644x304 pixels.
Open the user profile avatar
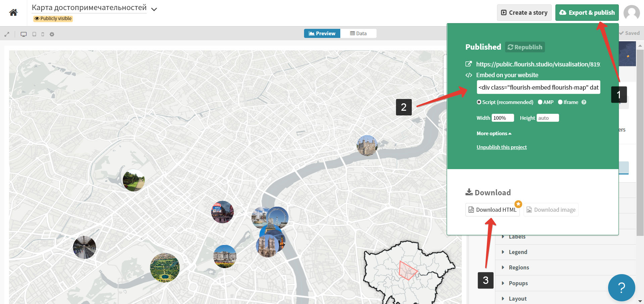point(631,13)
